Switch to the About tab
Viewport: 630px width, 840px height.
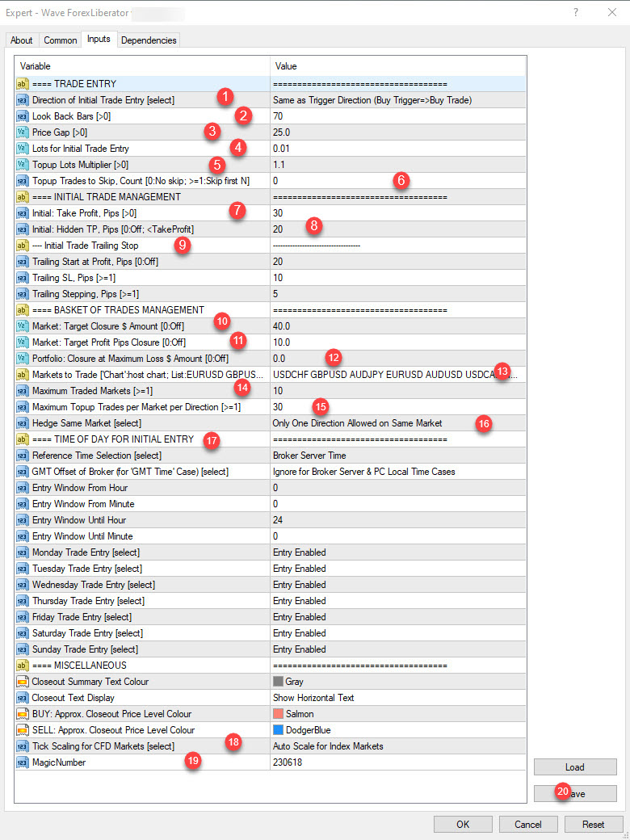pyautogui.click(x=22, y=40)
